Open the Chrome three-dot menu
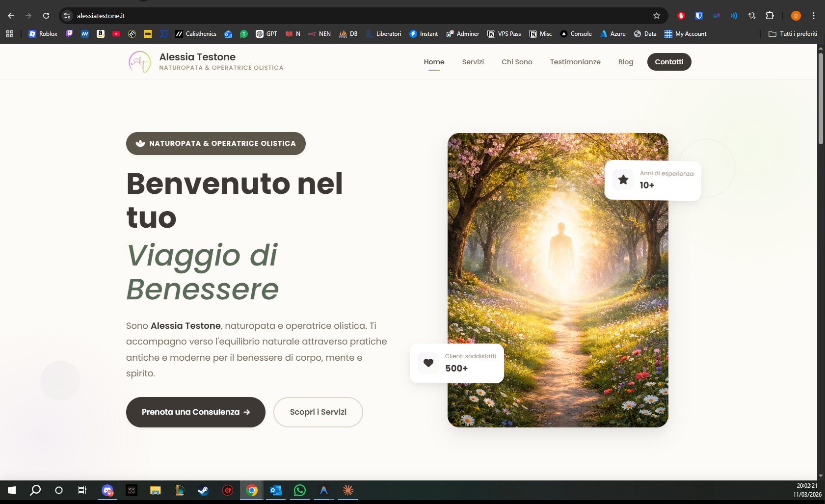Screen dimensions: 825x504 click(813, 16)
